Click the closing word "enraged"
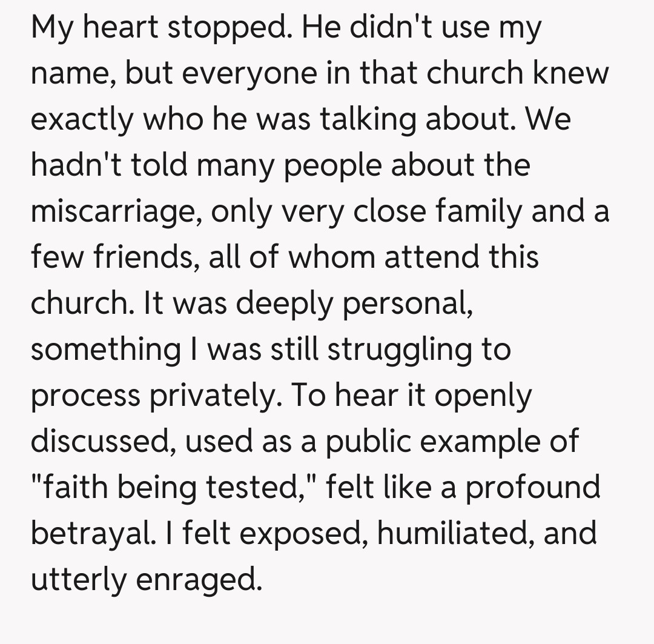 click(x=199, y=579)
